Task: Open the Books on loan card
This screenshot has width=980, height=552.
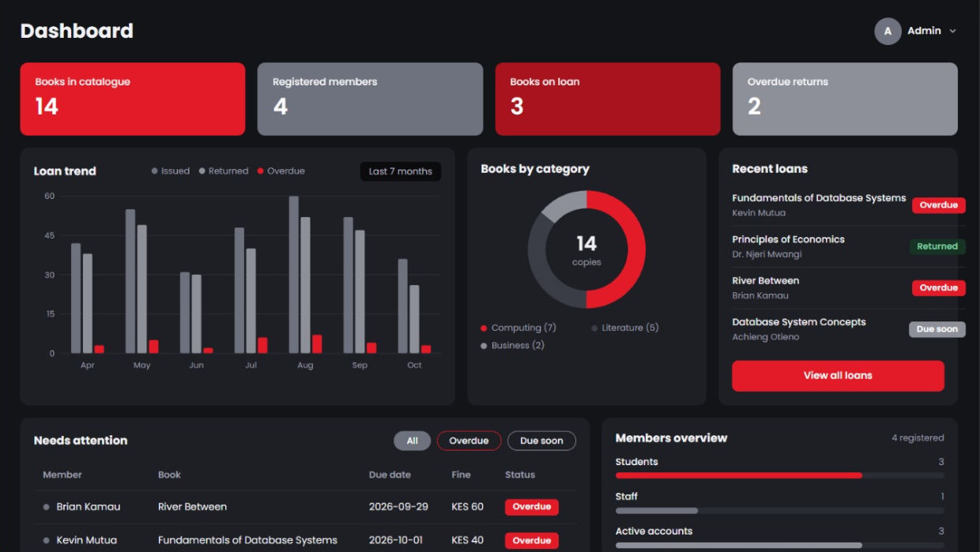Action: 608,99
